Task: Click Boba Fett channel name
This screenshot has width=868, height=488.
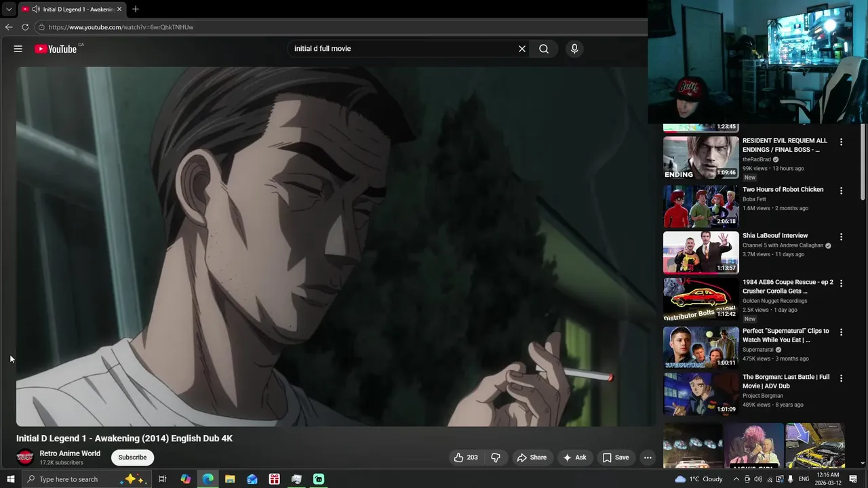Action: (754, 199)
